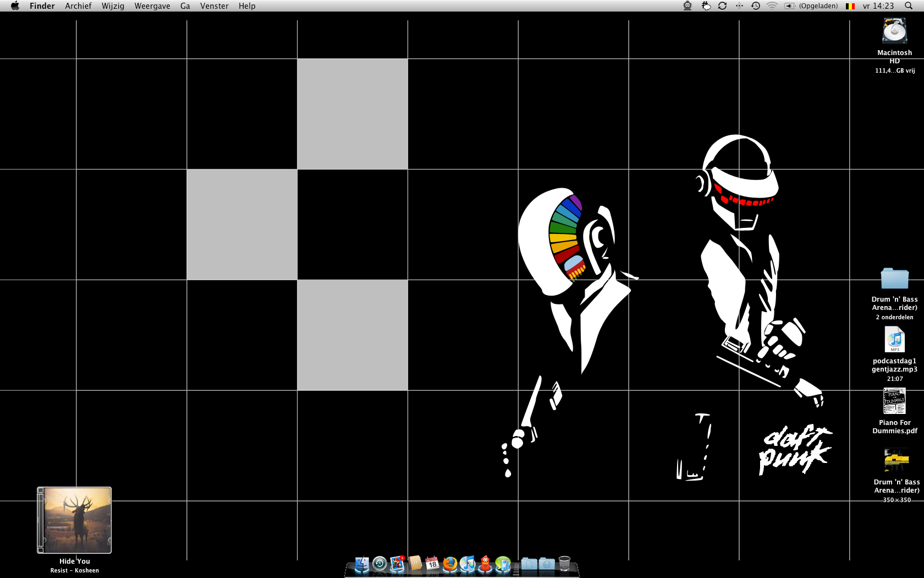Open the Wi-Fi status menu

click(772, 6)
